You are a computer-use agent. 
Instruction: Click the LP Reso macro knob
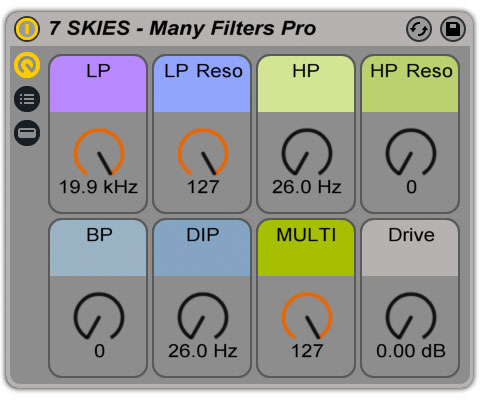click(203, 153)
